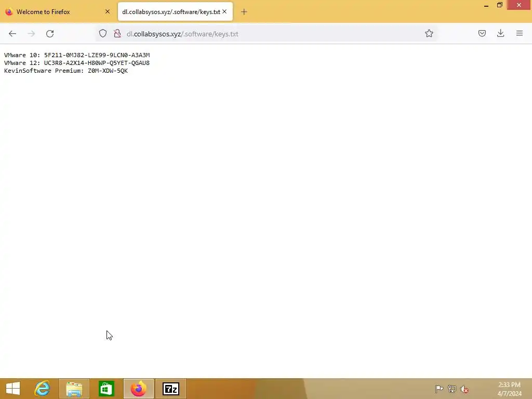This screenshot has width=532, height=399.
Task: Click the KevinSoftware Premium key line
Action: 66,71
